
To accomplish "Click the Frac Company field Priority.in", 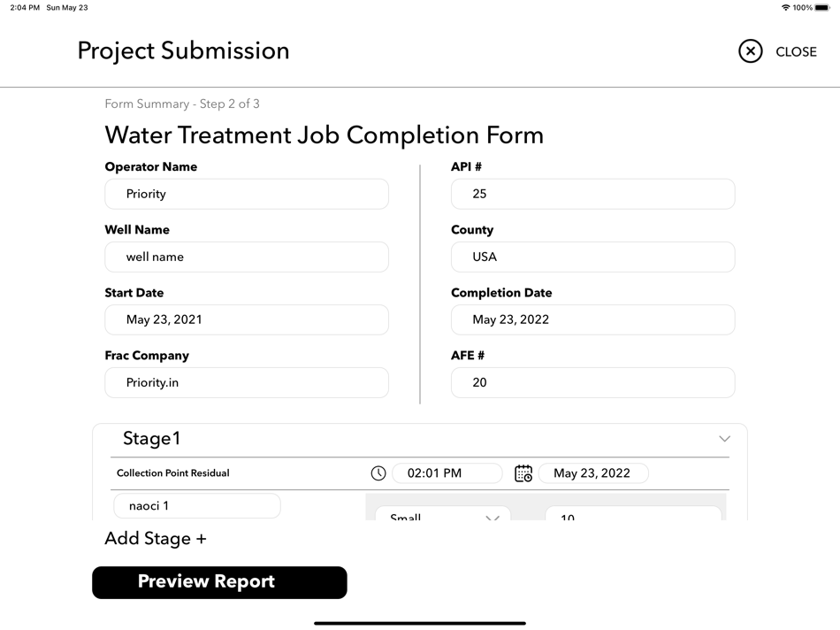I will pyautogui.click(x=247, y=382).
